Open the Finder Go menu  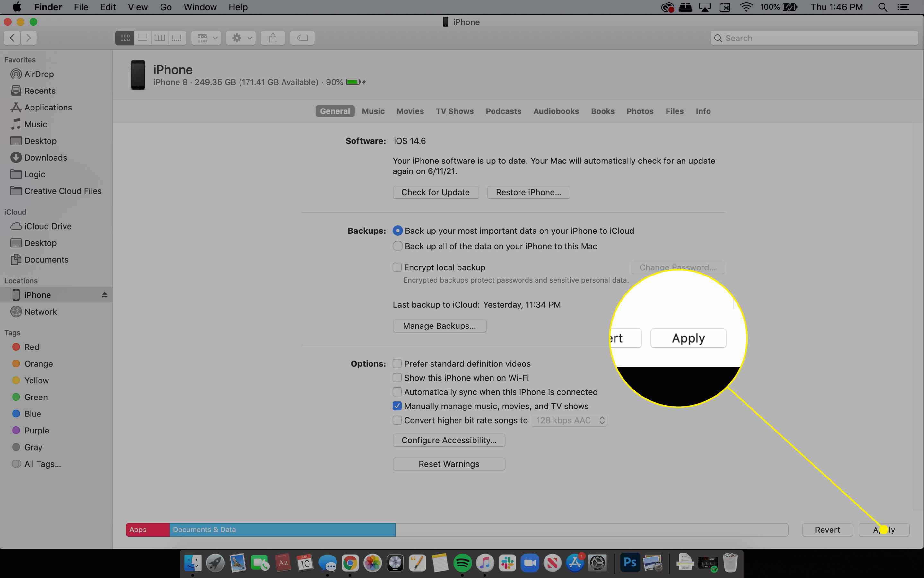165,7
